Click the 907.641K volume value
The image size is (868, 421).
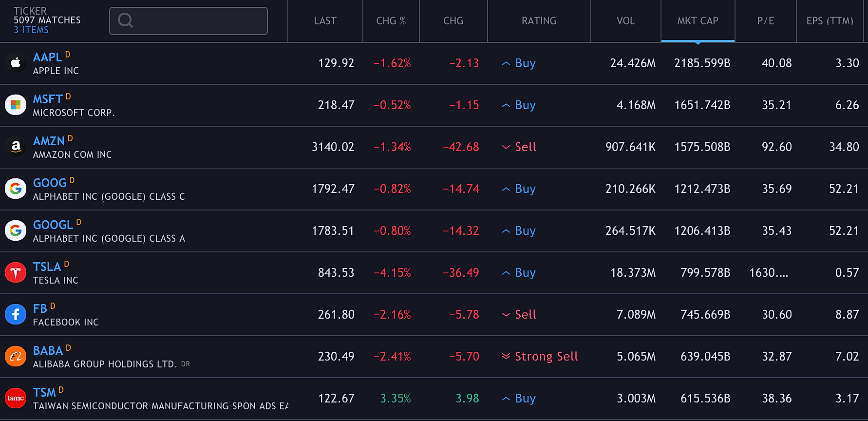pos(631,147)
